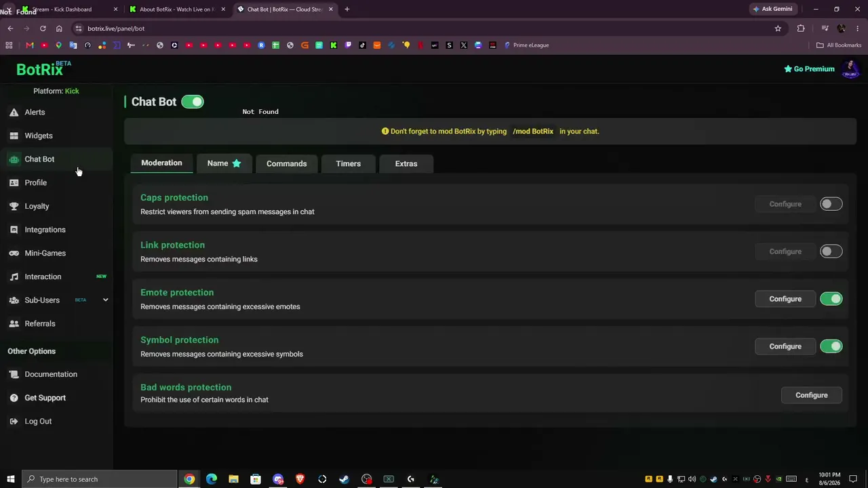The width and height of the screenshot is (868, 488).
Task: Toggle the main Chat Bot switch off
Action: pos(193,102)
